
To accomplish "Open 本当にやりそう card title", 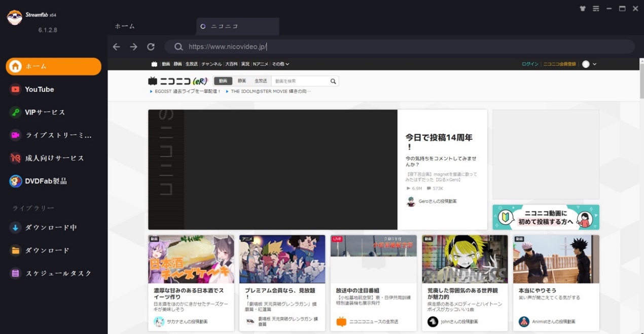I will tap(538, 291).
